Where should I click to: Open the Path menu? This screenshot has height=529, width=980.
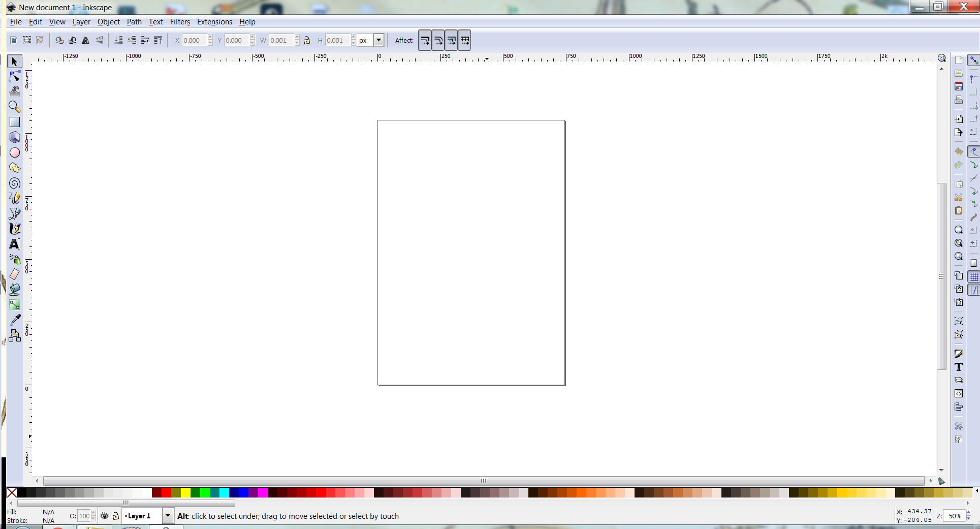coord(134,22)
